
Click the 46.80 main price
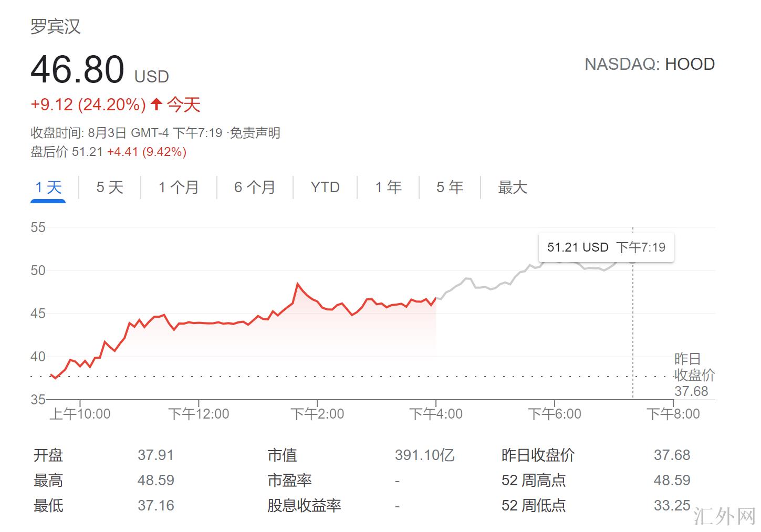[78, 69]
